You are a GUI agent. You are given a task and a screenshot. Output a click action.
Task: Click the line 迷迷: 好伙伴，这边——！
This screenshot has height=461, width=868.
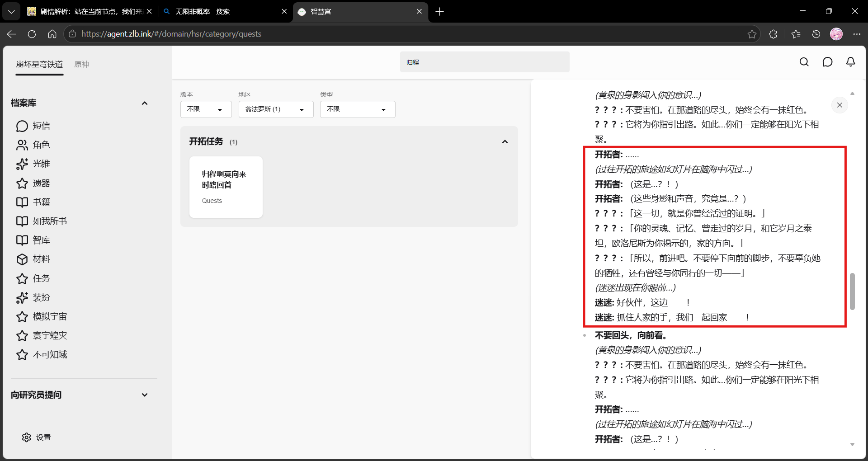(x=642, y=303)
